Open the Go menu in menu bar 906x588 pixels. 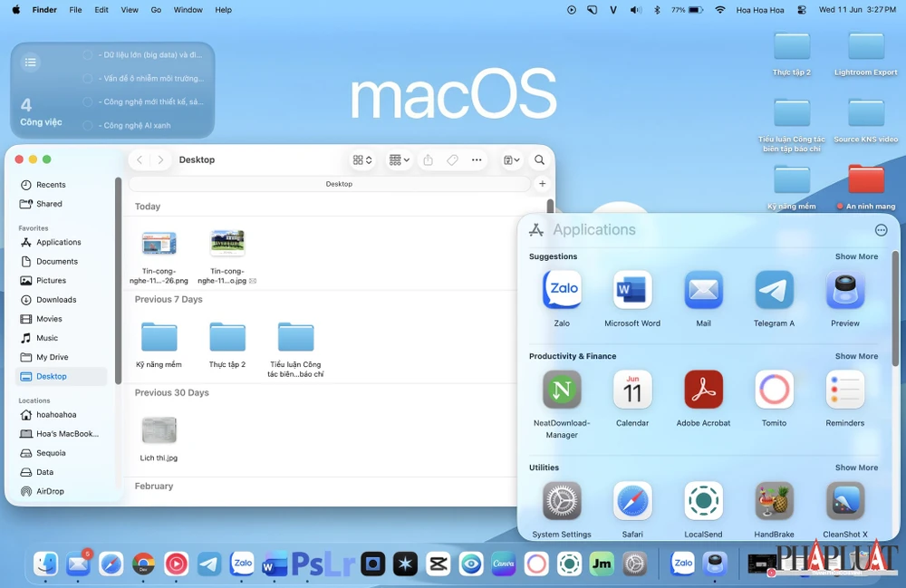pos(156,10)
